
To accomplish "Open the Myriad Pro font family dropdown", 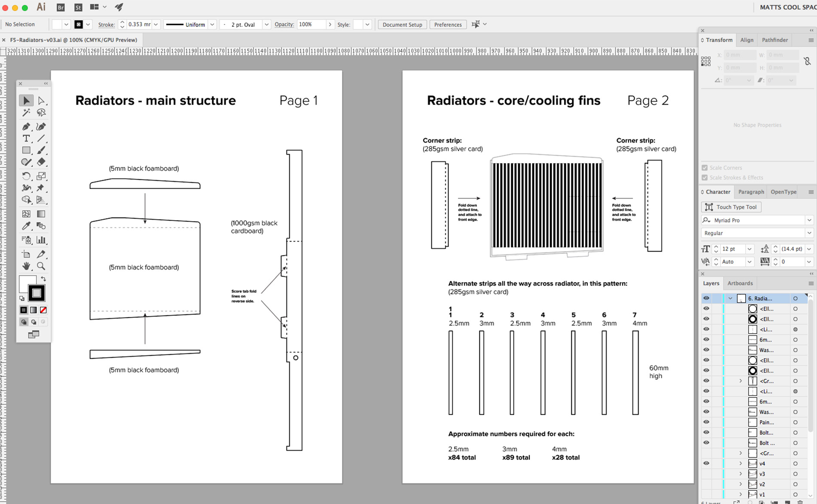I will pos(809,220).
